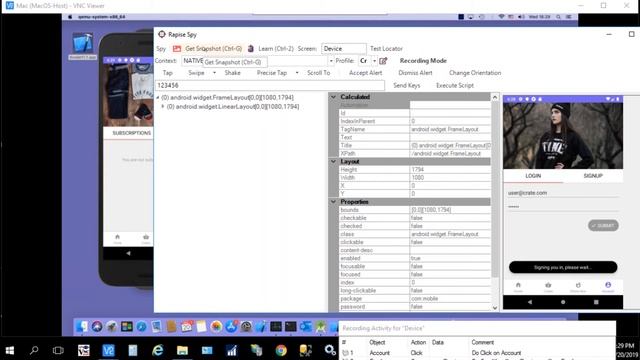Expand the LinearLayout tree node
640x360 pixels.
(x=162, y=107)
